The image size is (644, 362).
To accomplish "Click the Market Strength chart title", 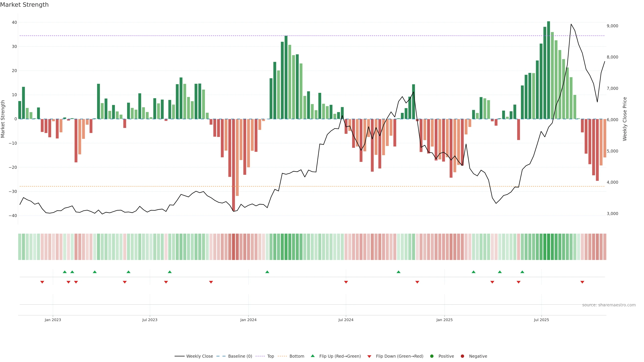I will point(24,5).
